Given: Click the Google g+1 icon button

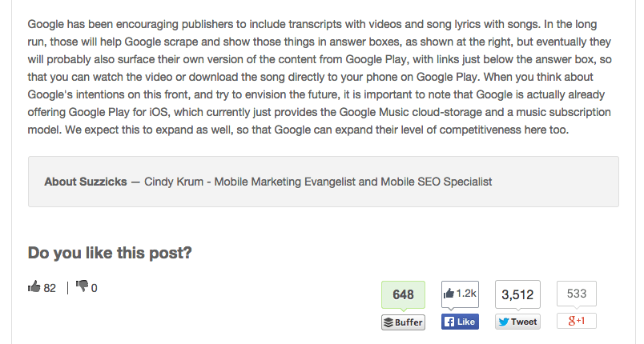Looking at the screenshot, I should pos(576,321).
